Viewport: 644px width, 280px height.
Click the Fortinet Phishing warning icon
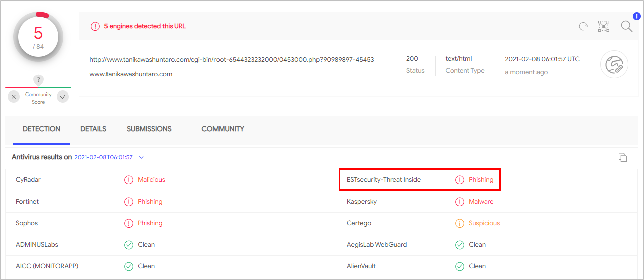129,201
